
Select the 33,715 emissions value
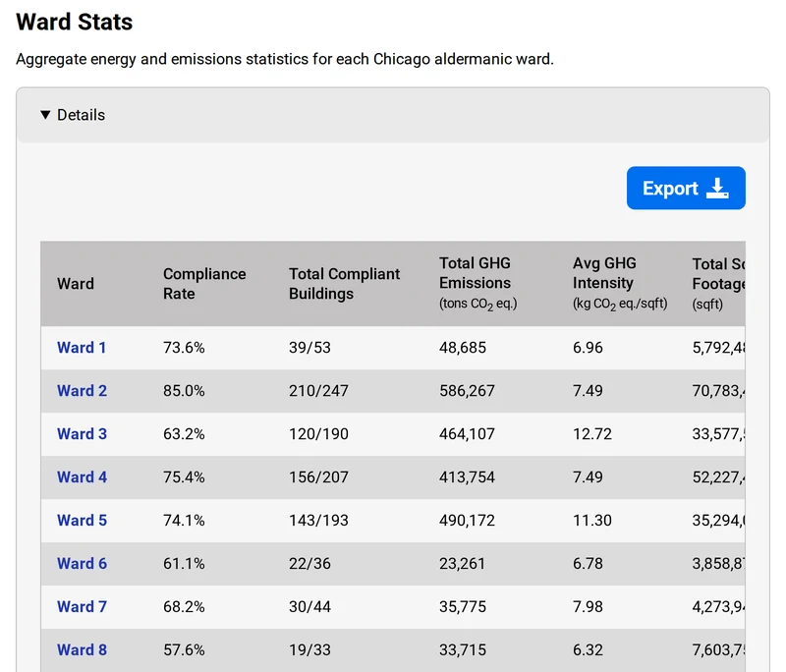[x=463, y=649]
